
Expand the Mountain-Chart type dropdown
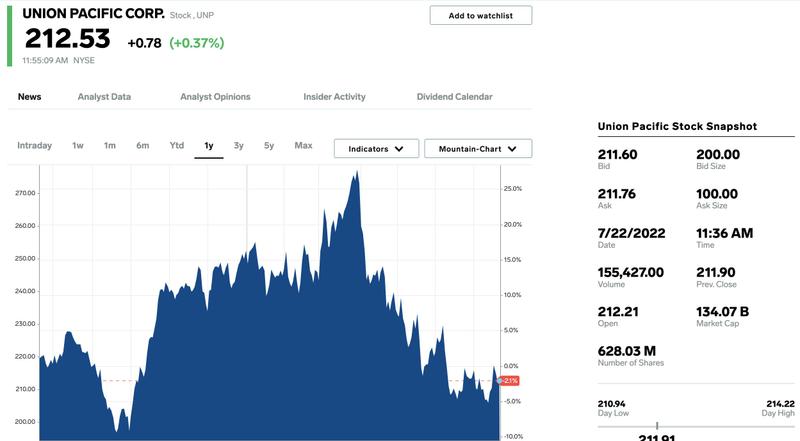478,149
